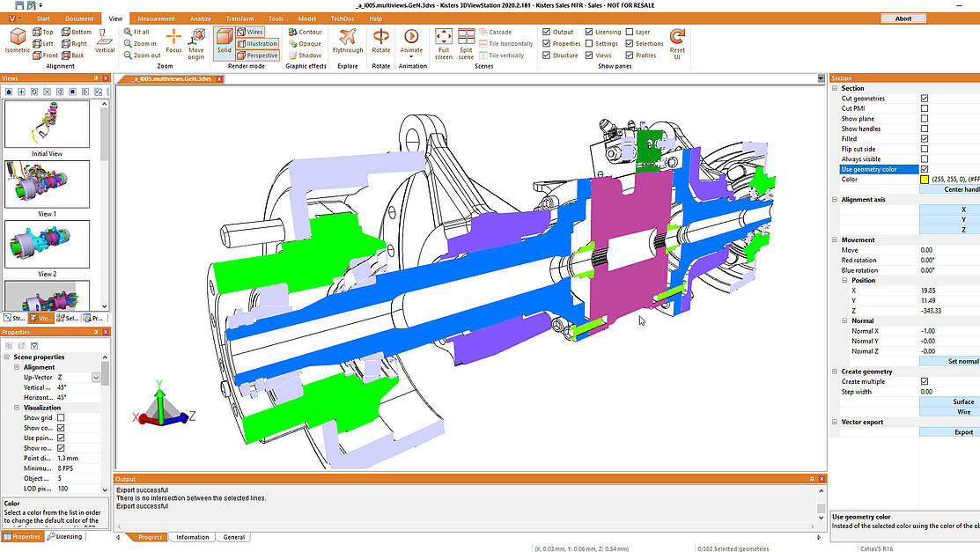This screenshot has width=980, height=552.
Task: Collapse the Scene properties group
Action: click(x=7, y=357)
